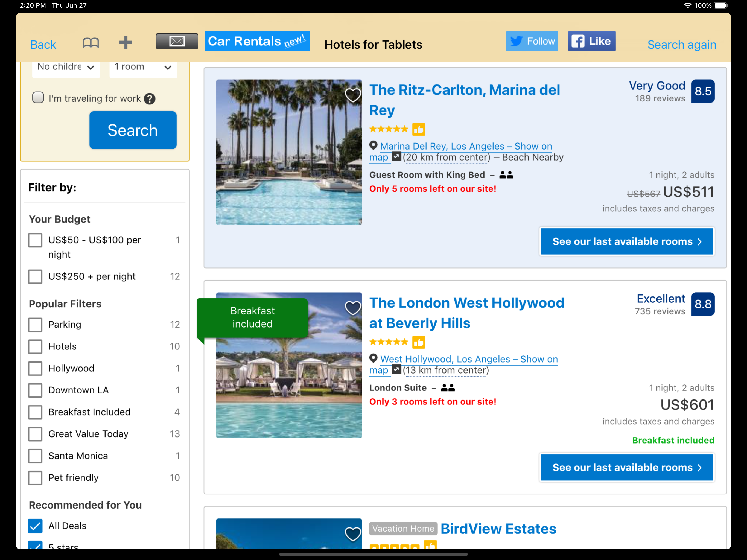Click 20 km from center text

[x=447, y=157]
